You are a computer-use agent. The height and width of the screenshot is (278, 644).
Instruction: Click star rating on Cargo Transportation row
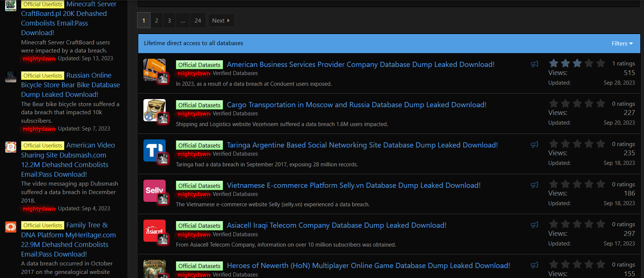[x=577, y=104]
